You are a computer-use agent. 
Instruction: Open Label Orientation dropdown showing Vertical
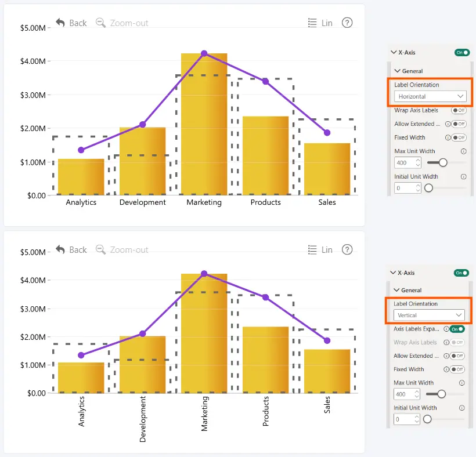[x=429, y=315]
